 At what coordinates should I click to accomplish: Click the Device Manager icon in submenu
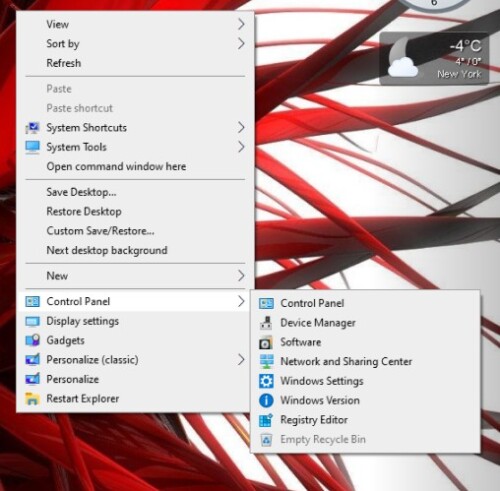tap(266, 323)
